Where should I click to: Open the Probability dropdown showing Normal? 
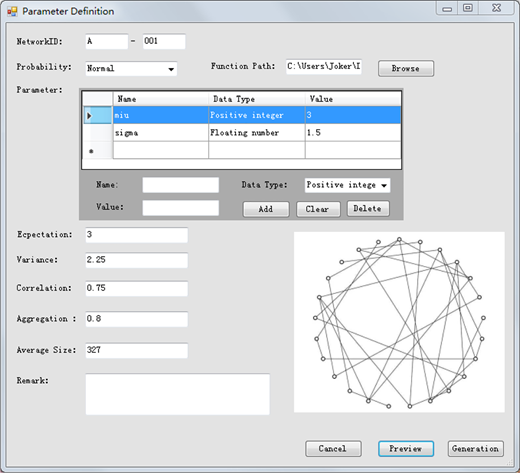[x=131, y=69]
